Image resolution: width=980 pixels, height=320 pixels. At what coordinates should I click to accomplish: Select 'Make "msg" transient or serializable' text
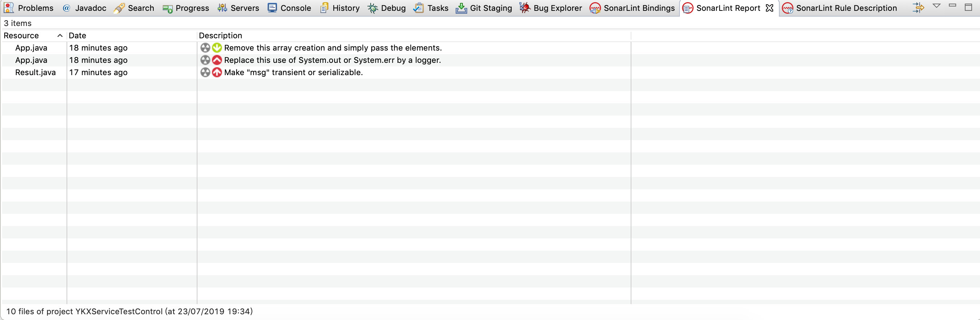tap(293, 72)
